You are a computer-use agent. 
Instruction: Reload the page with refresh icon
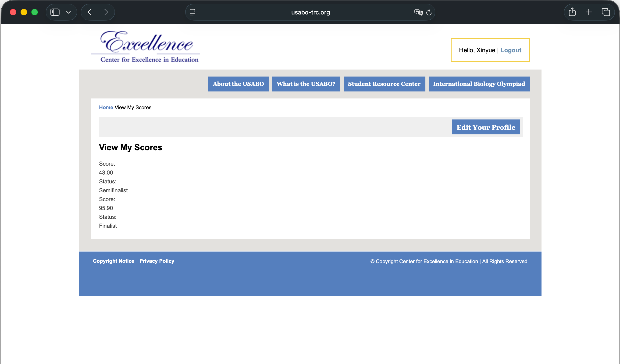[x=429, y=12]
